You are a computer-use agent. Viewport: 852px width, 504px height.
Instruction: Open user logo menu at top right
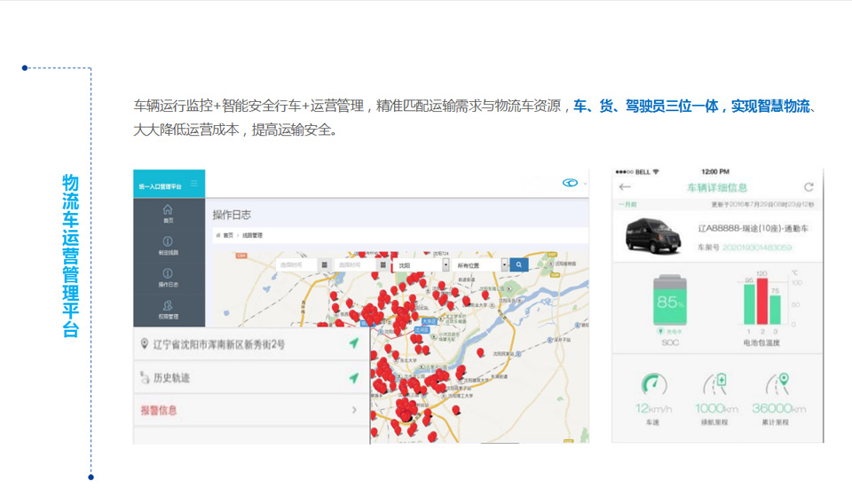(571, 183)
